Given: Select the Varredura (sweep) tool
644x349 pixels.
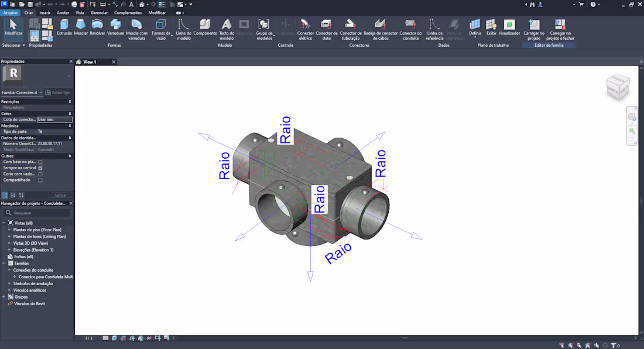Looking at the screenshot, I should pyautogui.click(x=115, y=28).
